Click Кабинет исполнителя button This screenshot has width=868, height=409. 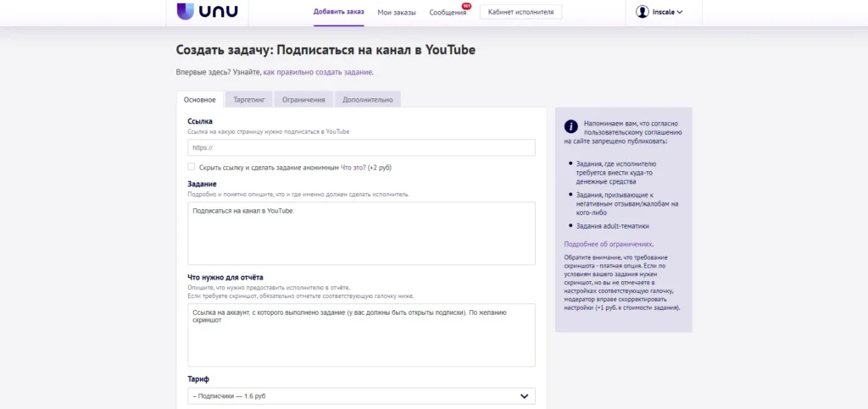[520, 12]
